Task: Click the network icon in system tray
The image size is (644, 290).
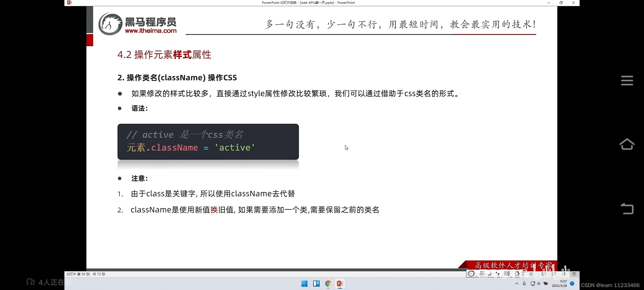Action: [533, 284]
